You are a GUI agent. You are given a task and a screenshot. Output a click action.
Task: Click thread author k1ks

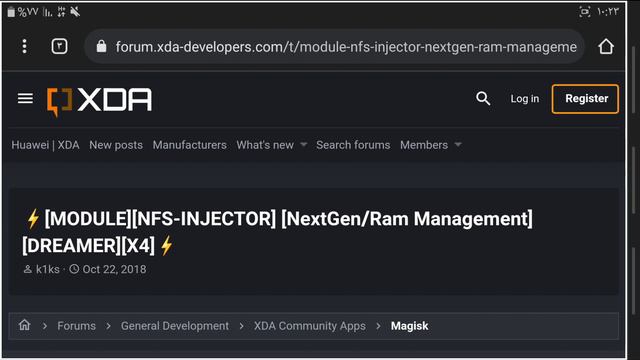(x=47, y=269)
